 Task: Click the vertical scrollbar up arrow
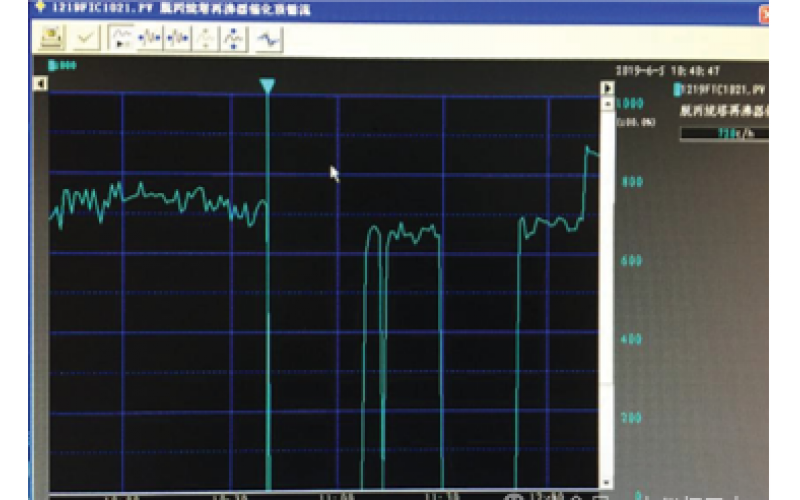tap(606, 101)
